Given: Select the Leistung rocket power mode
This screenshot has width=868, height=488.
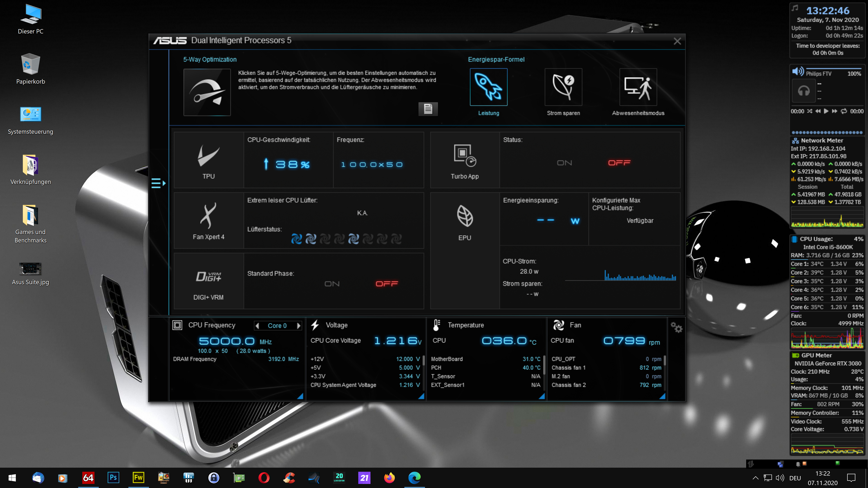Looking at the screenshot, I should coord(488,87).
